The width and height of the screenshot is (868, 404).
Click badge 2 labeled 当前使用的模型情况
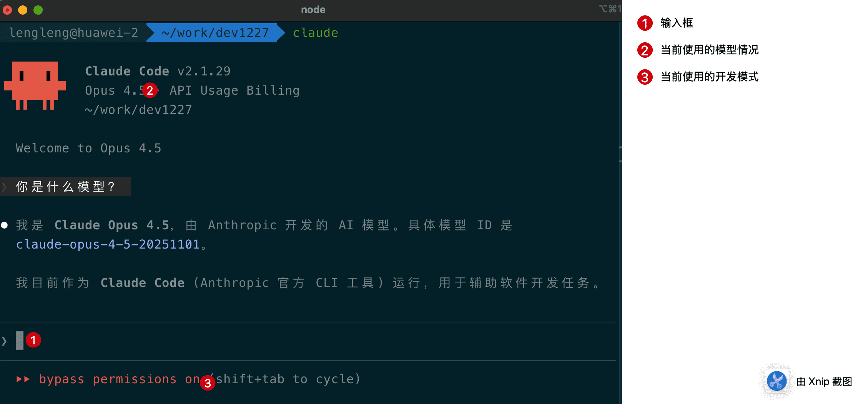(645, 50)
